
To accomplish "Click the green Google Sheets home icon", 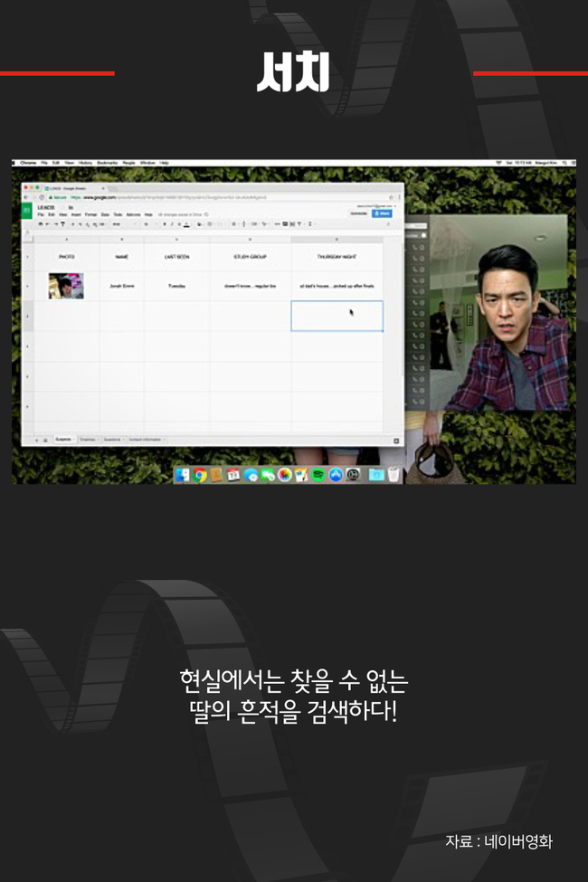I will [x=26, y=211].
